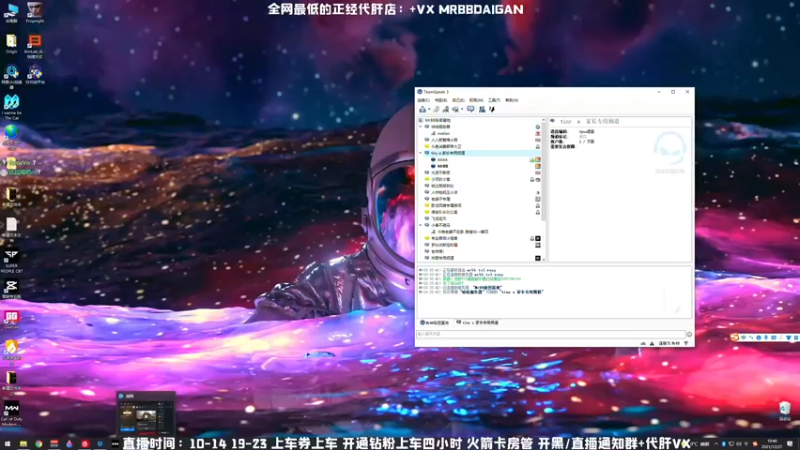Screen dimensions: 800x450
Task: Open the Propnight desktop shortcut
Action: [x=35, y=12]
